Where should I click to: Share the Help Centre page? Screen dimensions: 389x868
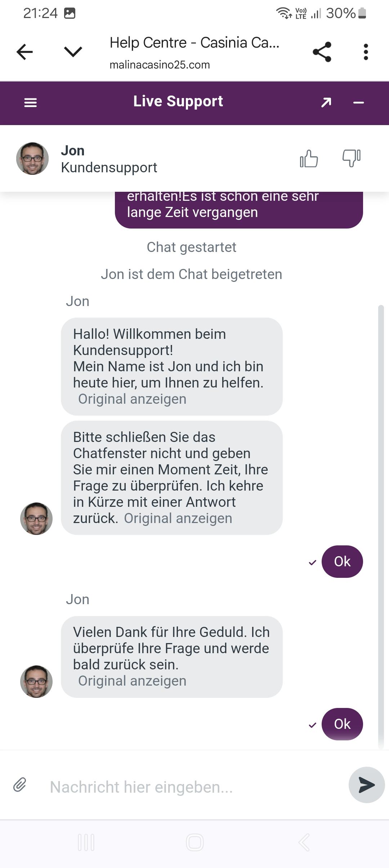322,52
